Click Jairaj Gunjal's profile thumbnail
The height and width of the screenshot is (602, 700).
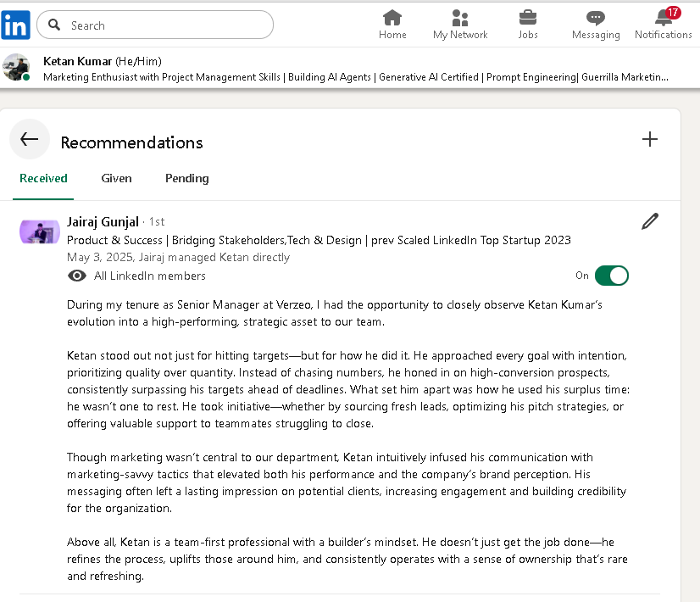pos(40,231)
